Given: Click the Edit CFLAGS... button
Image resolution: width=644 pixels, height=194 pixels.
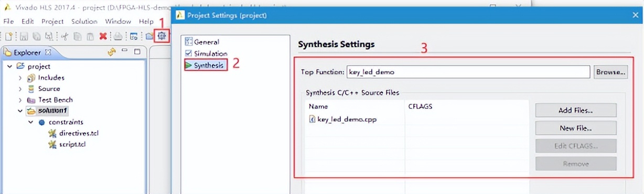Looking at the screenshot, I should click(576, 146).
